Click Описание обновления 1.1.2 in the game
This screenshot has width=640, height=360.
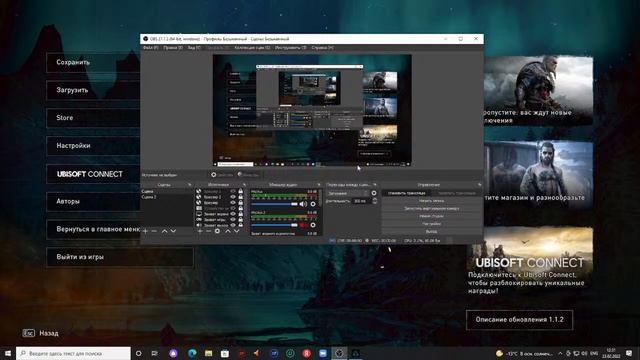519,320
